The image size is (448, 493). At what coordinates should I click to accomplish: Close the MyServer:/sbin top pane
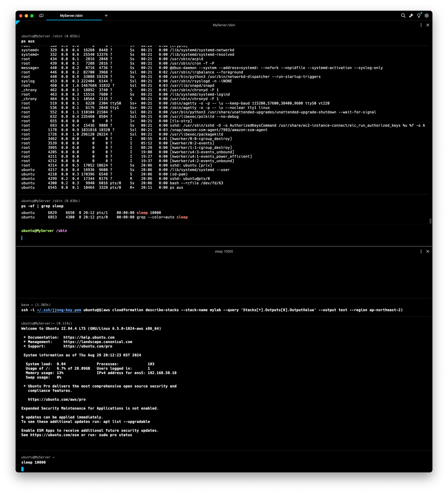(428, 25)
